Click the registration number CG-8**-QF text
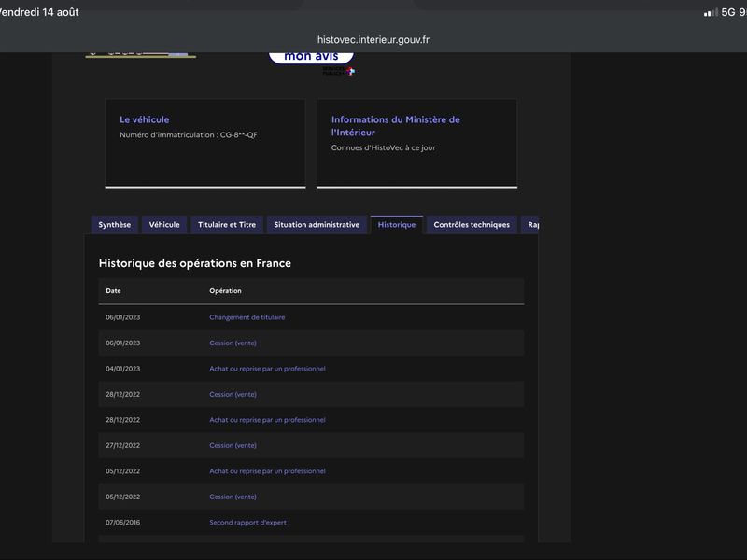Viewport: 747px width, 560px height. pyautogui.click(x=238, y=134)
